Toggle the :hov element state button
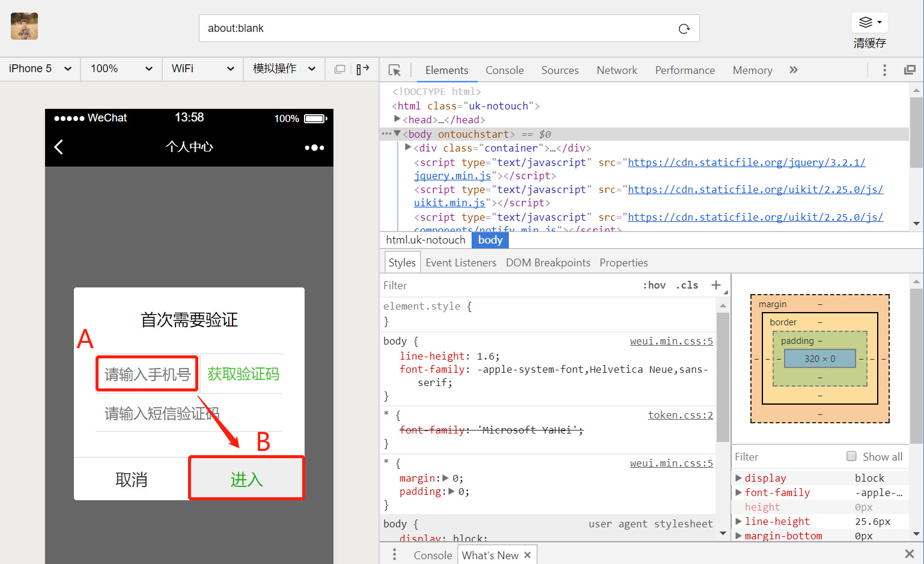 (x=654, y=285)
